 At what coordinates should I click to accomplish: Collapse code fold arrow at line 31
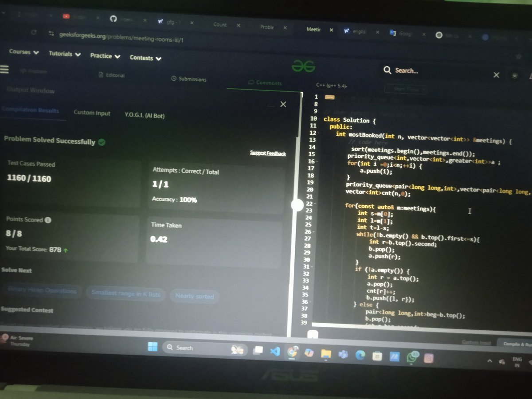pos(313,267)
